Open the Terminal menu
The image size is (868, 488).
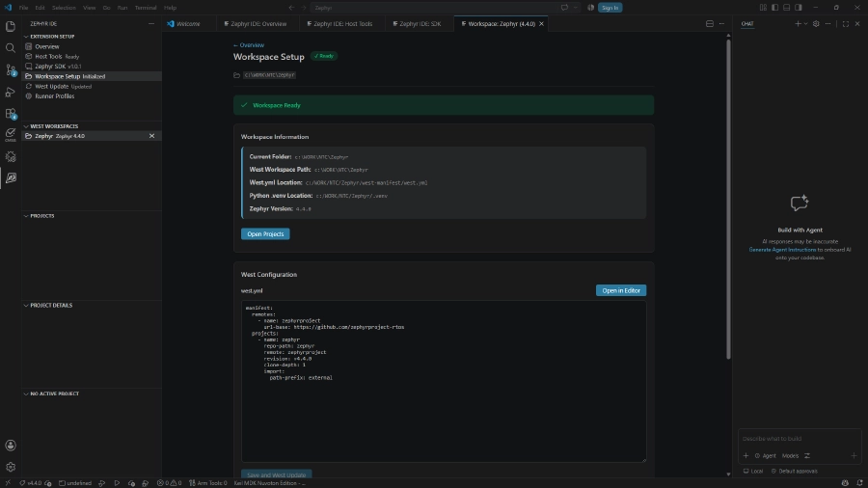tap(146, 8)
